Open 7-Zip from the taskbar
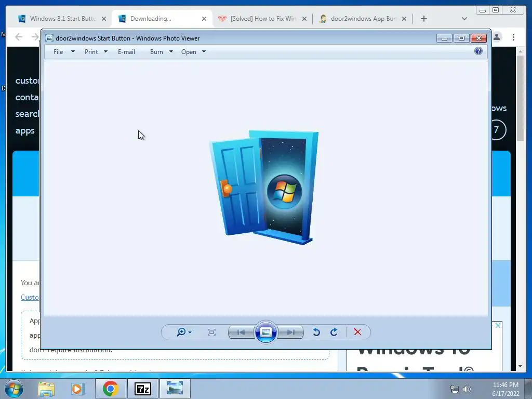532x399 pixels. coord(142,389)
